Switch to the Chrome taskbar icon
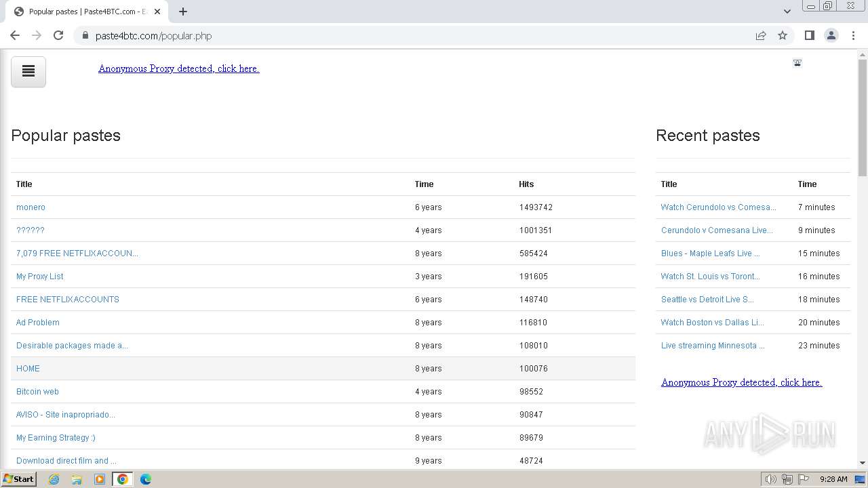The width and height of the screenshot is (868, 488). click(x=123, y=479)
